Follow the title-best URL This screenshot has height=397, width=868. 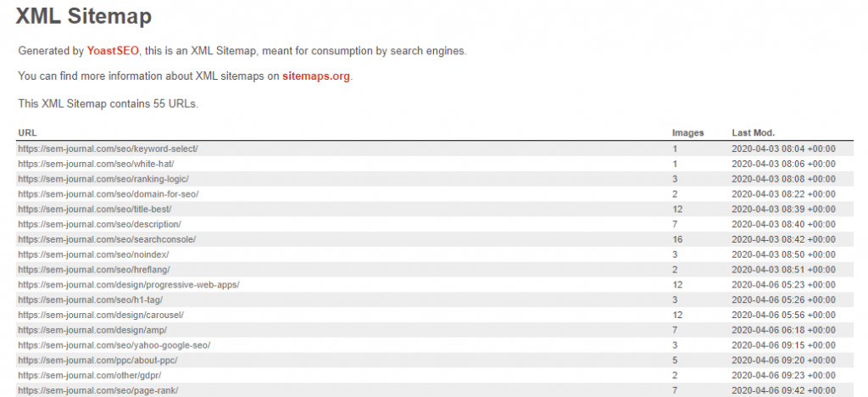[x=95, y=210]
